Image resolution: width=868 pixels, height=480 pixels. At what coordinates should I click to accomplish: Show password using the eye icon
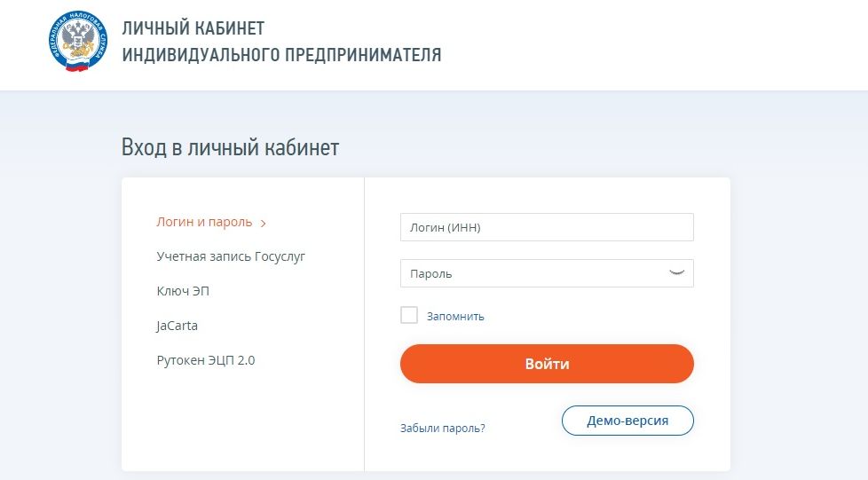tap(676, 273)
